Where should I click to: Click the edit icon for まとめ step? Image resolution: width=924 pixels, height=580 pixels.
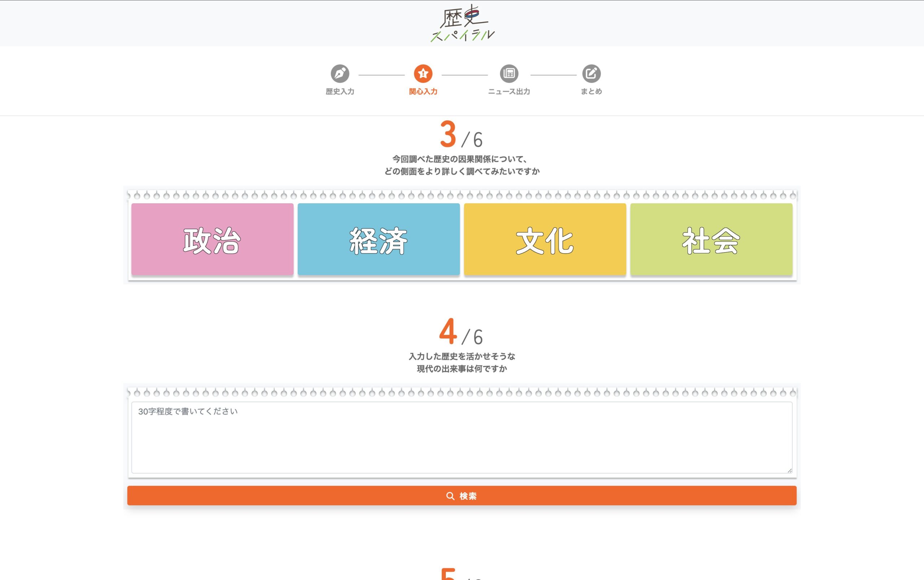click(x=591, y=73)
